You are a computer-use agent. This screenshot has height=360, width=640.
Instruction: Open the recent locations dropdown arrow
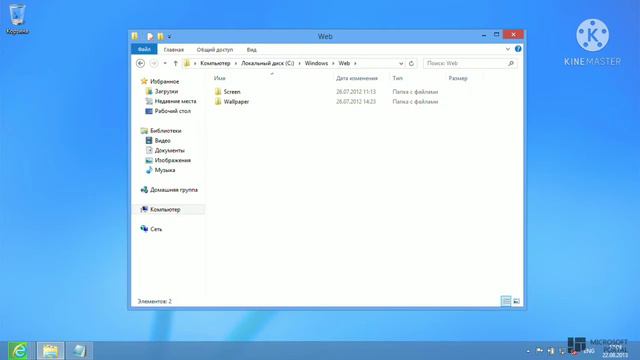coord(165,63)
